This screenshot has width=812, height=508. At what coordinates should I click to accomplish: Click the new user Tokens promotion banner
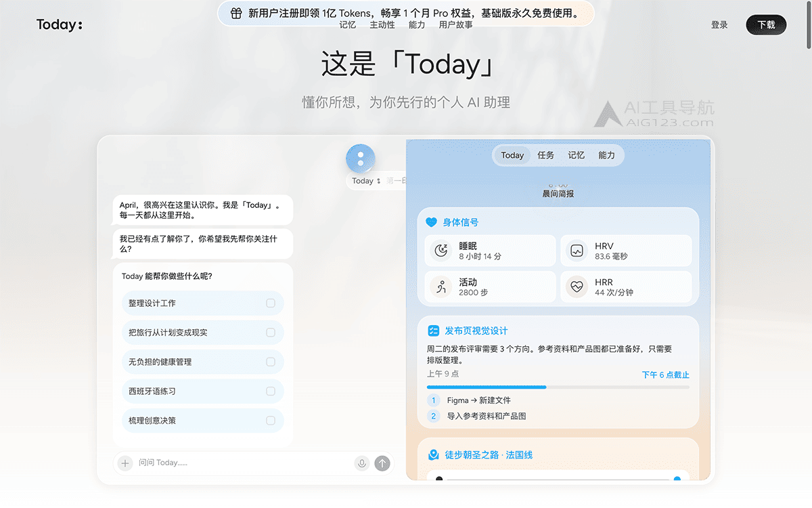[x=406, y=13]
